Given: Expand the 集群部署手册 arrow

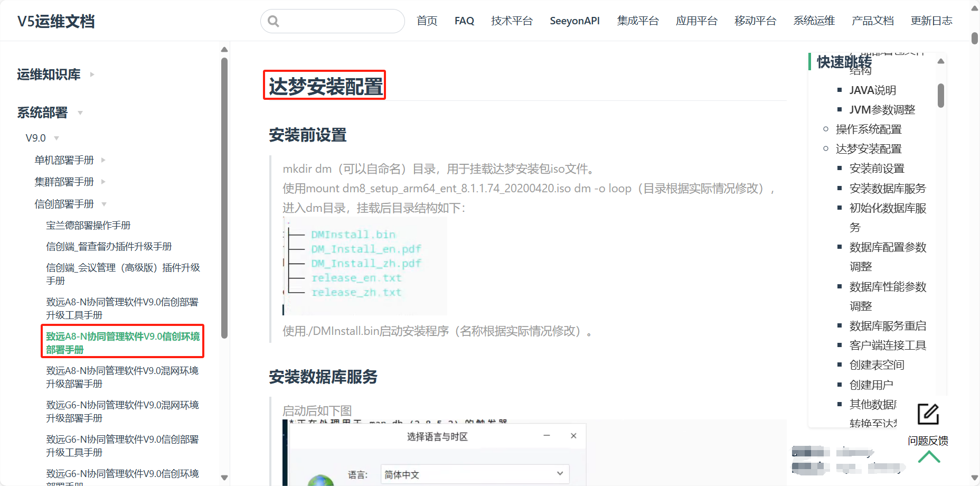Looking at the screenshot, I should coord(103,182).
